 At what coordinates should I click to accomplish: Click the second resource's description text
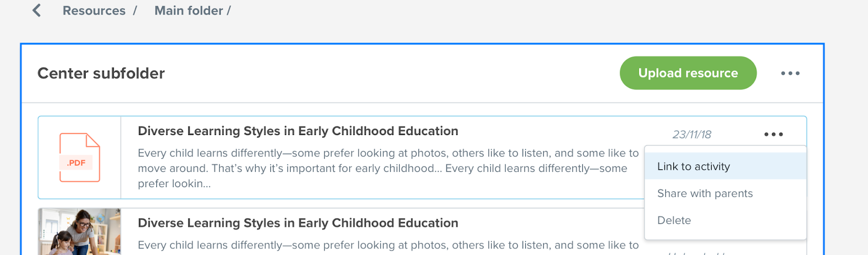(x=388, y=245)
